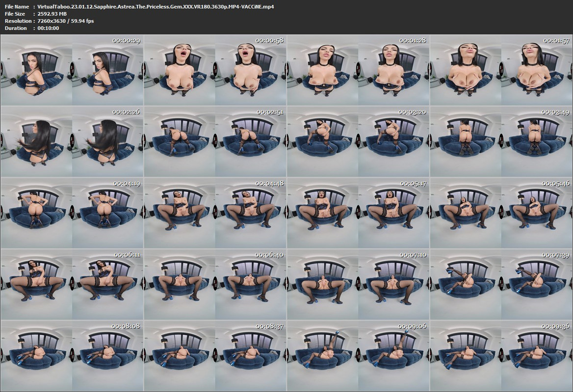
Task: Select the file name text ending in VACCiNE.mp4
Action: coord(156,6)
